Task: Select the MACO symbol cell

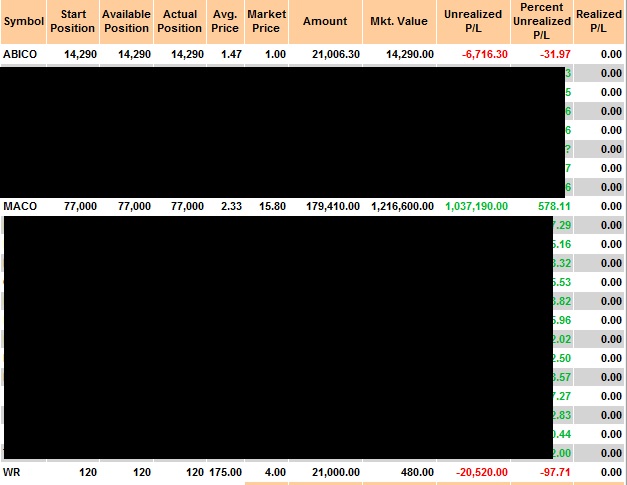Action: pyautogui.click(x=20, y=206)
